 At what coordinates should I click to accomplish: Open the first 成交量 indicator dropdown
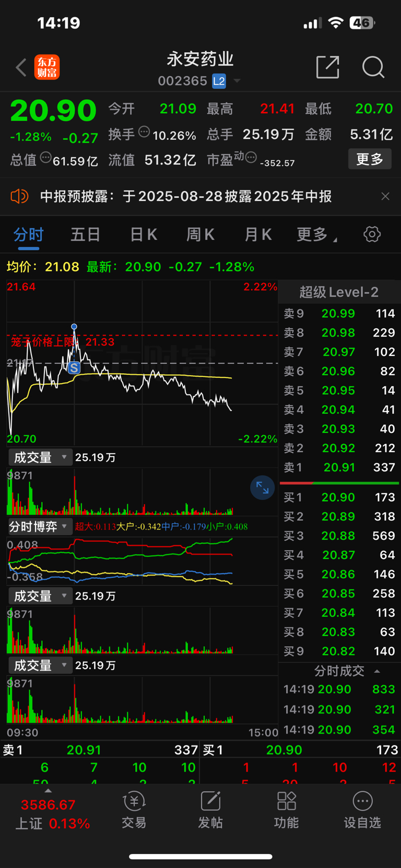click(40, 457)
